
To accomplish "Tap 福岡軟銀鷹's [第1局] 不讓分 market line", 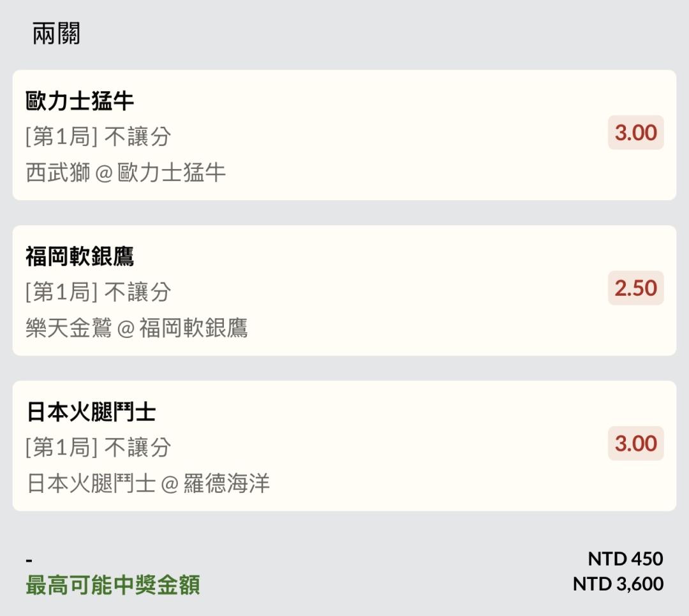I will point(98,292).
